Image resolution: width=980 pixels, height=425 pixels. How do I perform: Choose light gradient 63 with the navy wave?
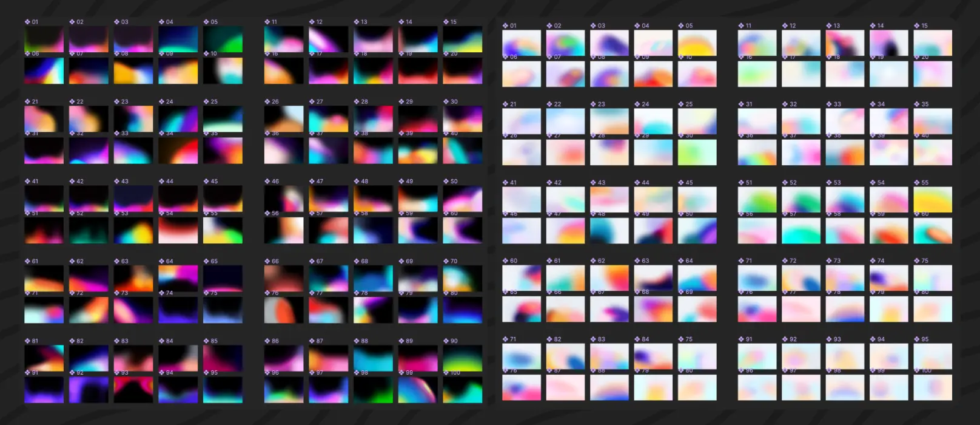pos(653,278)
